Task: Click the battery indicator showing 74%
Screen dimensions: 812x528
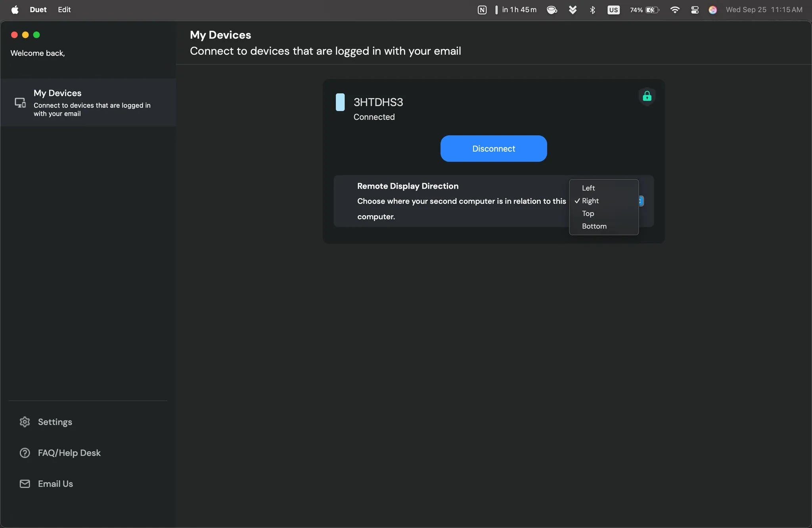Action: coord(643,10)
